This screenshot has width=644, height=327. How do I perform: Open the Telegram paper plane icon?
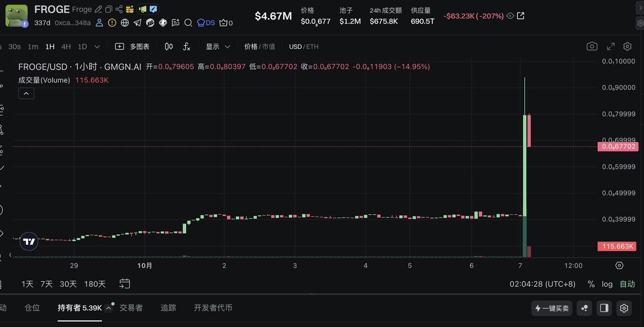(x=137, y=23)
